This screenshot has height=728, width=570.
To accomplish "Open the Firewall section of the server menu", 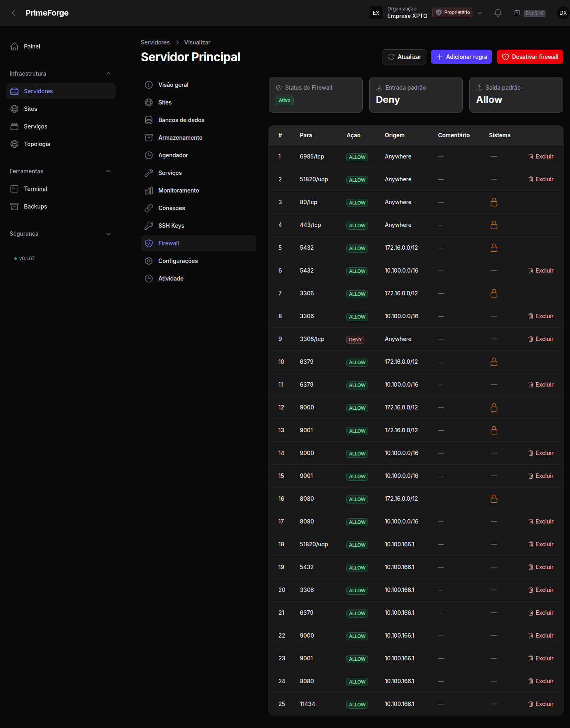I will 198,243.
